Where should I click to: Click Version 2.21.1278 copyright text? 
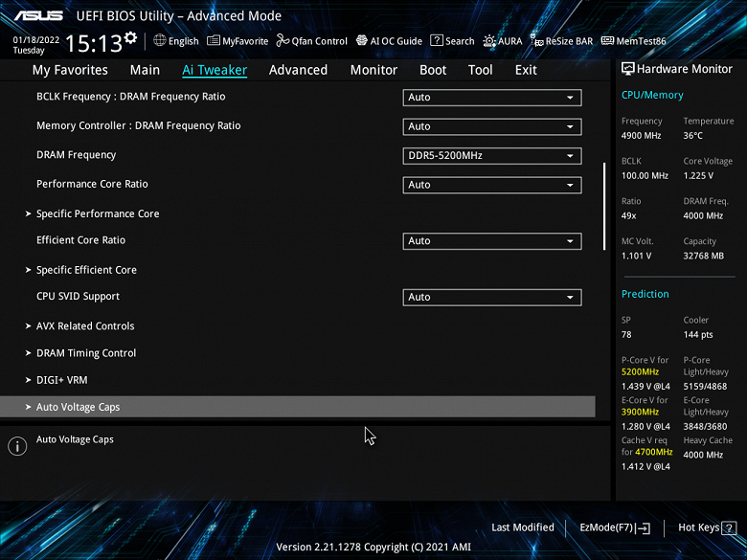click(373, 548)
